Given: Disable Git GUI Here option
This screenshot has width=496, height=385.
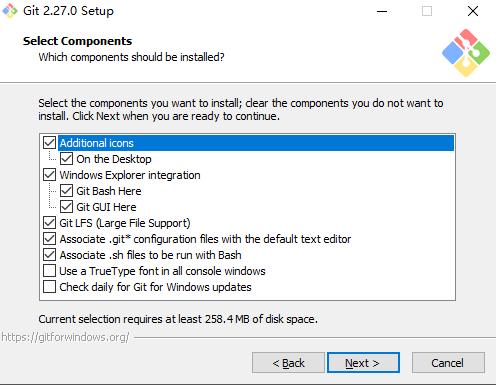Looking at the screenshot, I should tap(66, 207).
